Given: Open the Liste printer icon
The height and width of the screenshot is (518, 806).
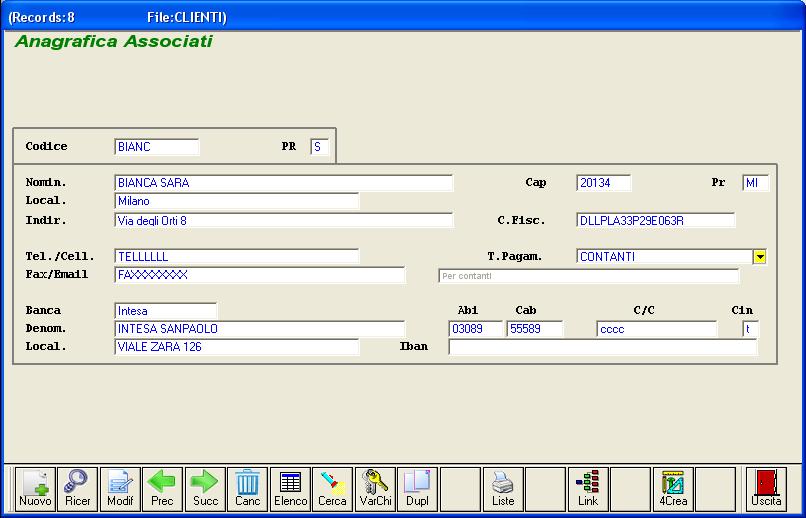Looking at the screenshot, I should [x=503, y=489].
